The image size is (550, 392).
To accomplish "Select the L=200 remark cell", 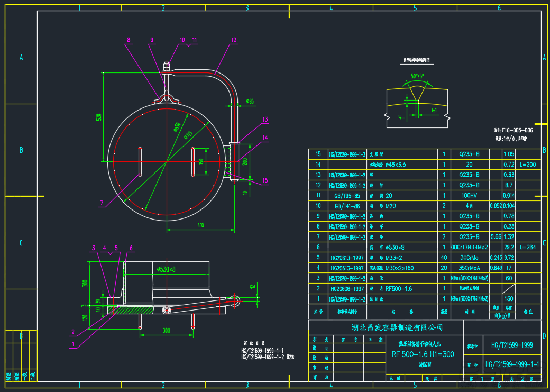I will (x=528, y=165).
